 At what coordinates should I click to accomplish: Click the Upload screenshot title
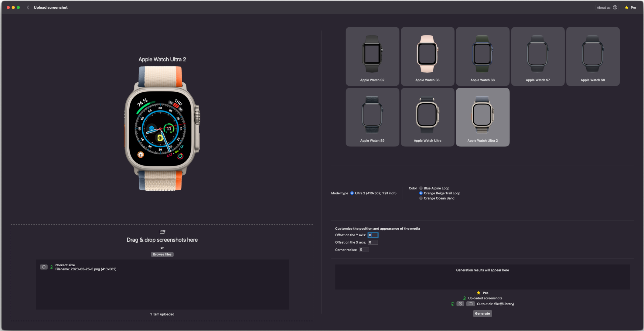tap(51, 7)
